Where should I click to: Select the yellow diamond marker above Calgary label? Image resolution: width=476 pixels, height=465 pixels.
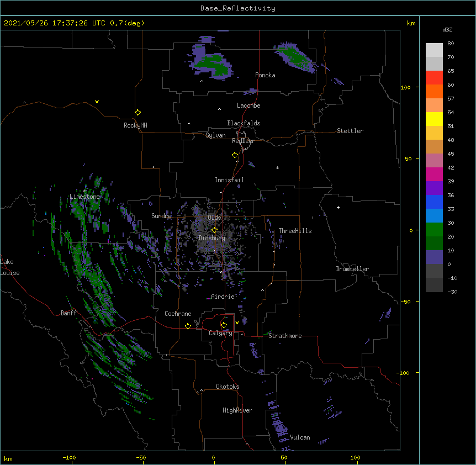(x=224, y=325)
